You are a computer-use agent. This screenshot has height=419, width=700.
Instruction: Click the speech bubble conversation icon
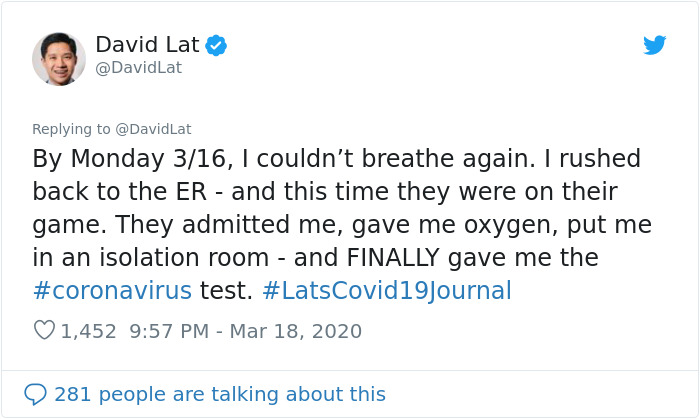(35, 394)
